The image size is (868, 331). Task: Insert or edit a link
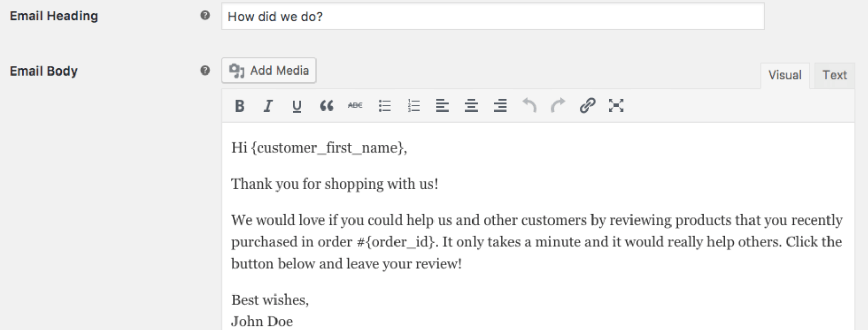(587, 106)
